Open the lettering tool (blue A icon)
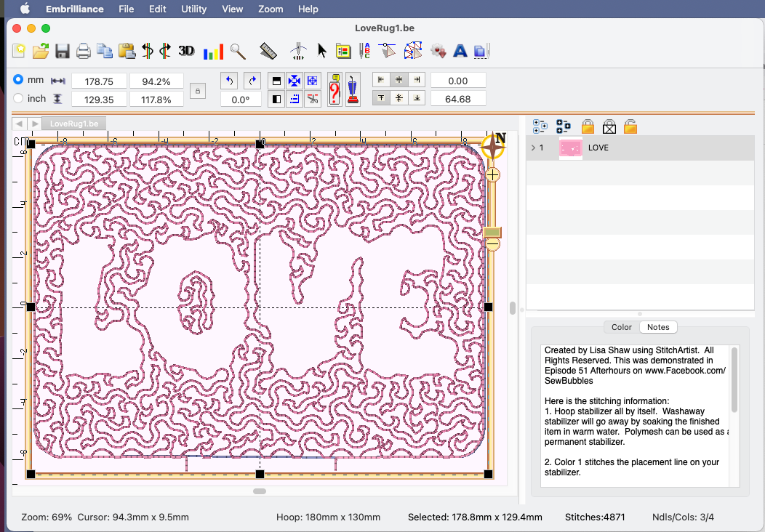 (x=460, y=51)
